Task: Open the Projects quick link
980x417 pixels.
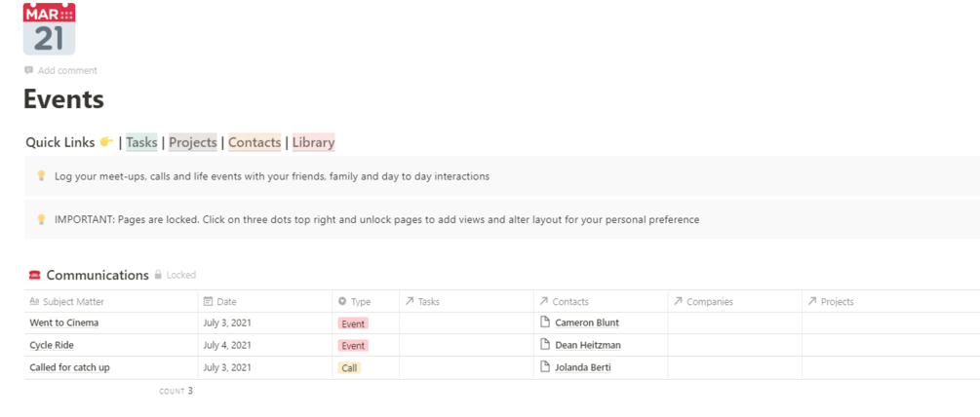Action: point(193,142)
